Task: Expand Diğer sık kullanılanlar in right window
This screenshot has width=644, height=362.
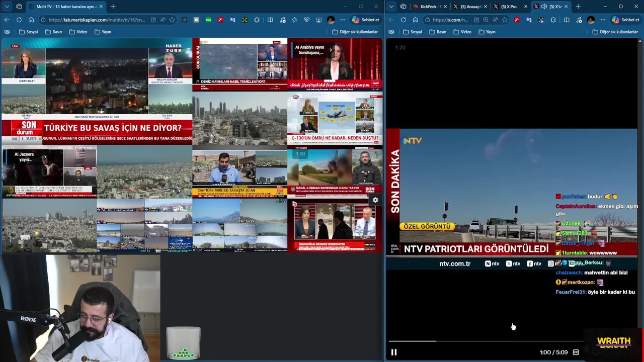Action: (x=615, y=32)
